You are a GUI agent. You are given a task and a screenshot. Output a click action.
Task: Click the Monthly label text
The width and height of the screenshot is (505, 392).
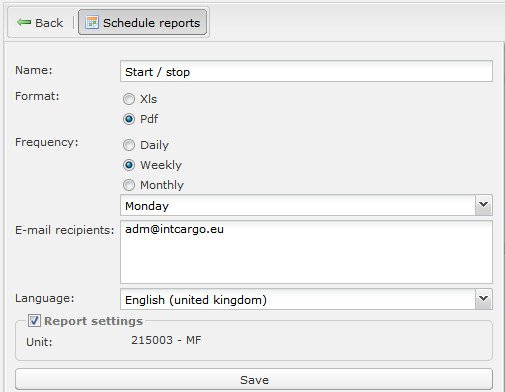[162, 185]
